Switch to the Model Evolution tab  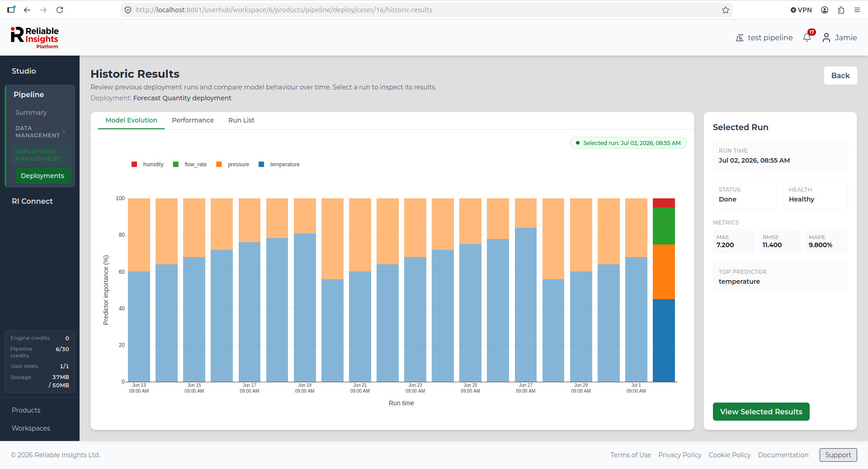click(x=131, y=120)
